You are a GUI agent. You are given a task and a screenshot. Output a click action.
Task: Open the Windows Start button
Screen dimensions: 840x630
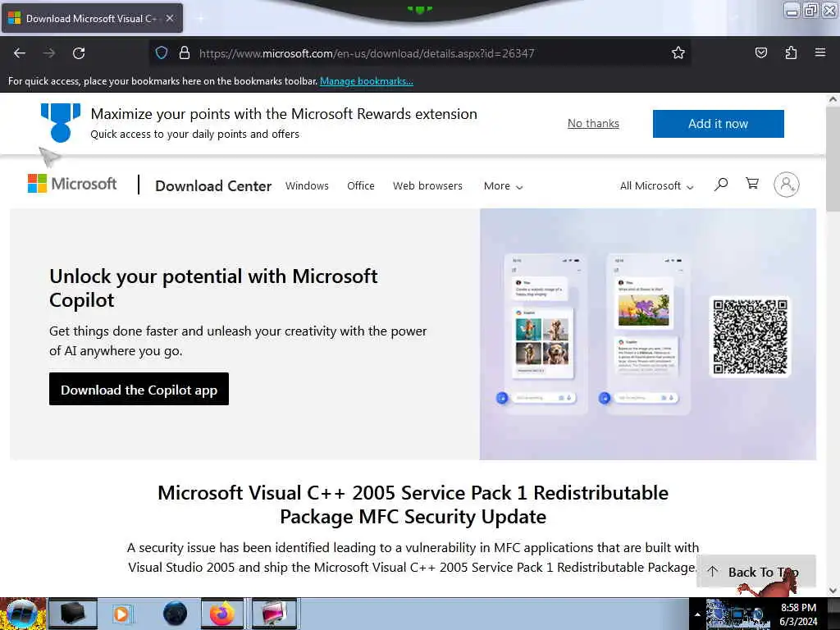(x=22, y=614)
